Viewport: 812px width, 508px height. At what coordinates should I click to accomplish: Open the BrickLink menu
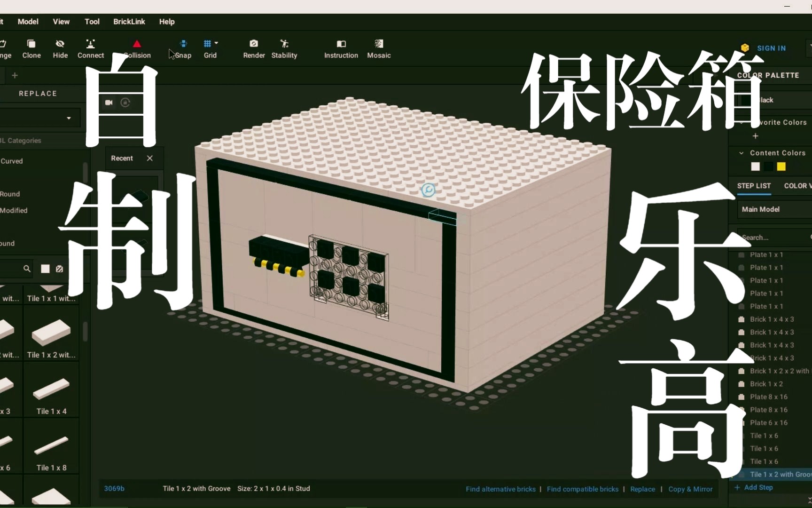129,22
